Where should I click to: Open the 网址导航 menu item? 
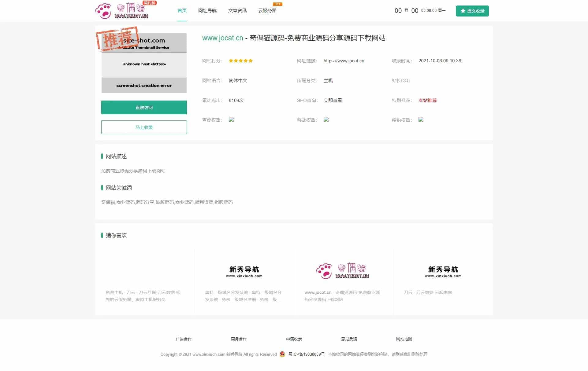[207, 11]
